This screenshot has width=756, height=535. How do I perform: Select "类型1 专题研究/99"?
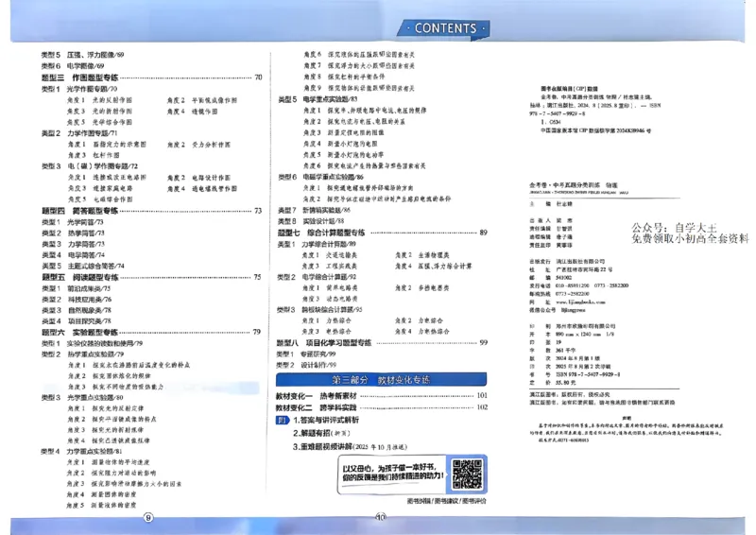coord(306,354)
